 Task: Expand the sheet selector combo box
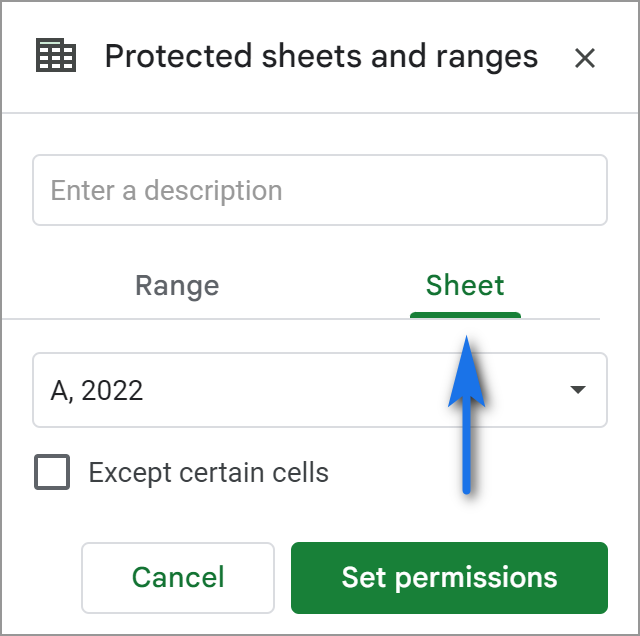320,390
